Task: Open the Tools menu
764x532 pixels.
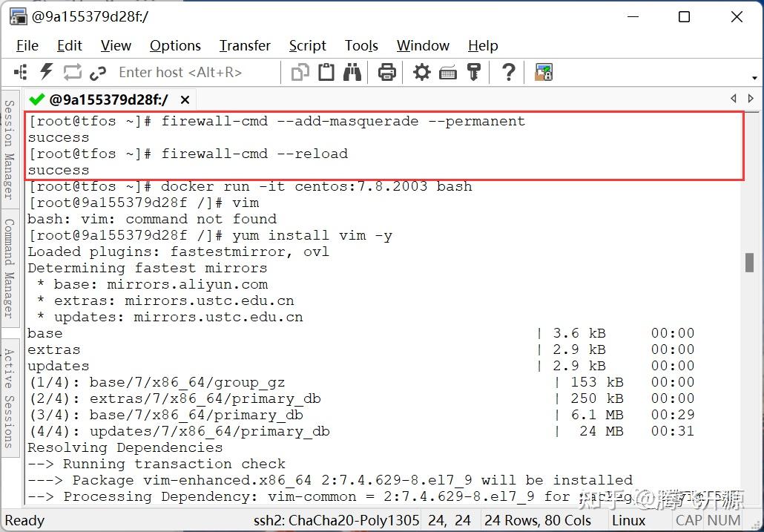Action: 361,46
